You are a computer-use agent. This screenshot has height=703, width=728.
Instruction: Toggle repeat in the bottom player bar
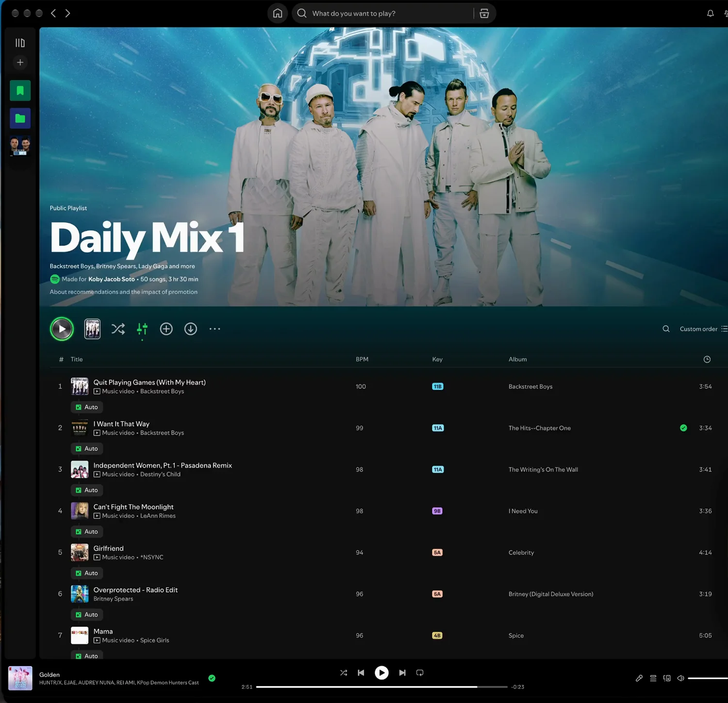click(x=420, y=672)
